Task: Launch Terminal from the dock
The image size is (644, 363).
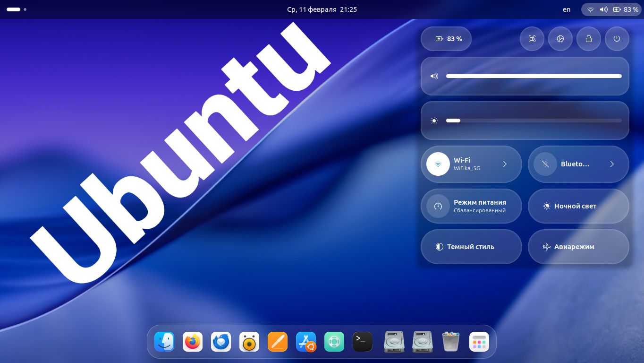Action: (x=363, y=342)
